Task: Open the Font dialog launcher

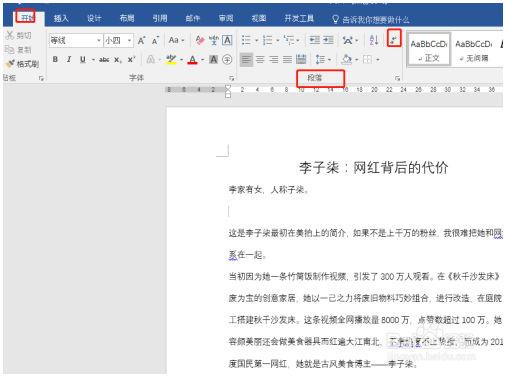Action: point(232,78)
